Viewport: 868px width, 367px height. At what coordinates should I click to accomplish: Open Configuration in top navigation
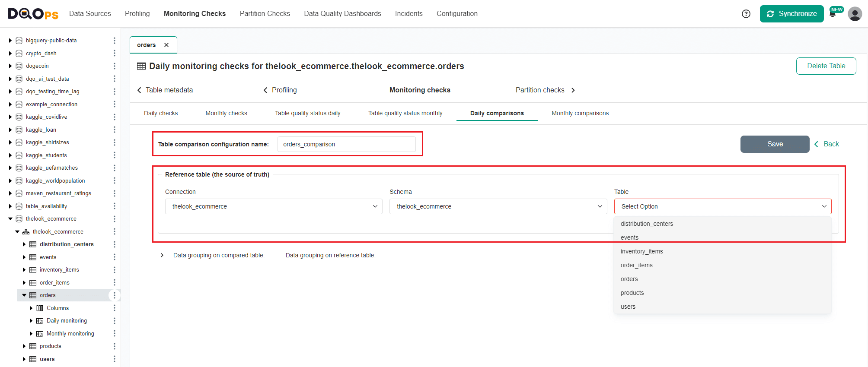457,14
